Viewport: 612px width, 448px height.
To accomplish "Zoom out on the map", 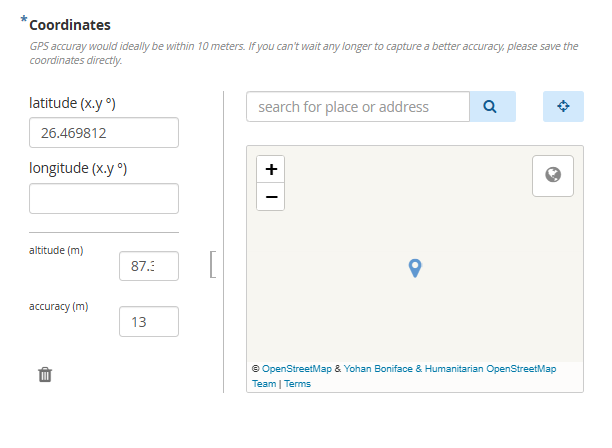I will (x=270, y=197).
